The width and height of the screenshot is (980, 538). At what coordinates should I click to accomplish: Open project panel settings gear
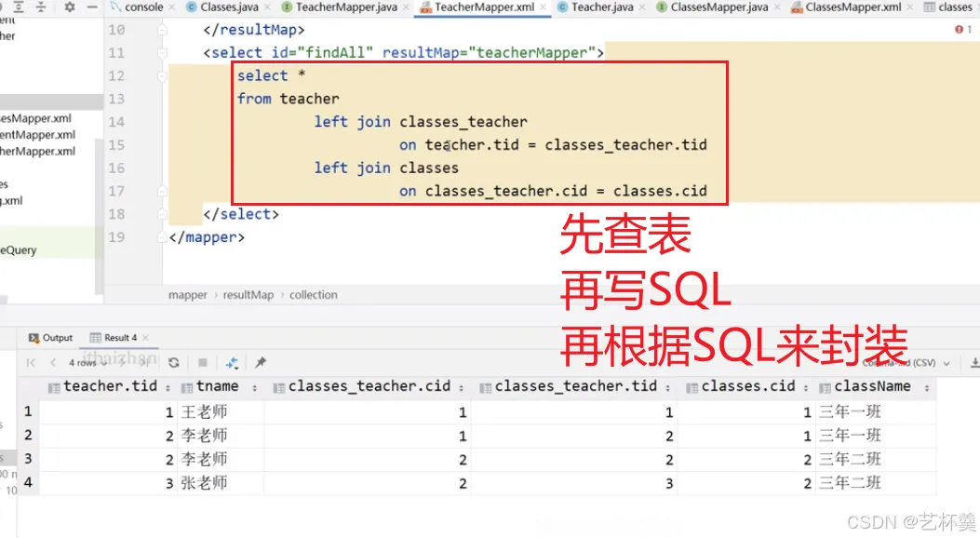[70, 7]
